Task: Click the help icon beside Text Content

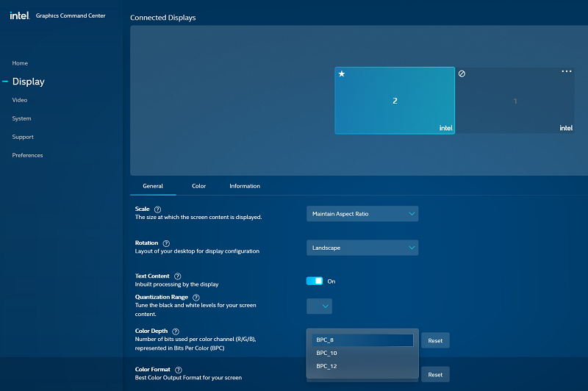Action: point(178,276)
